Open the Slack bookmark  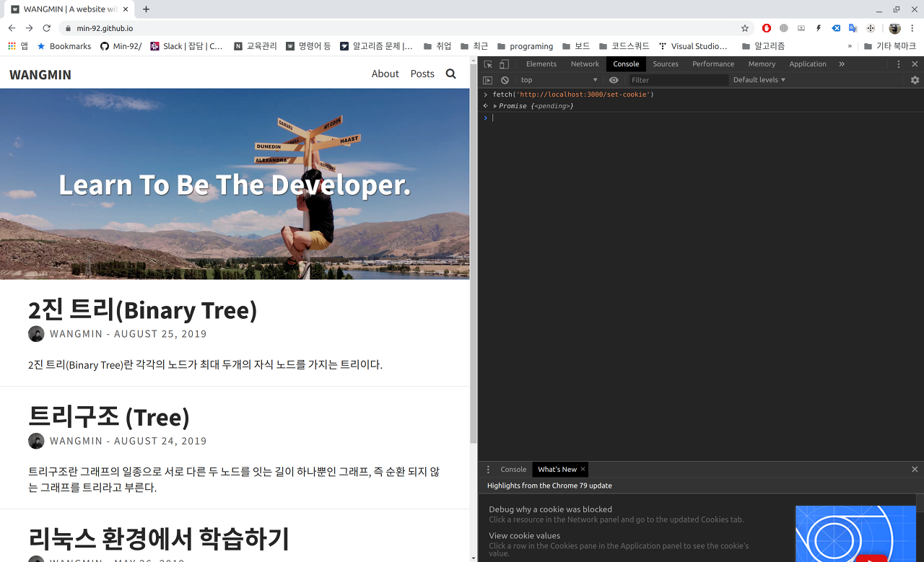186,46
